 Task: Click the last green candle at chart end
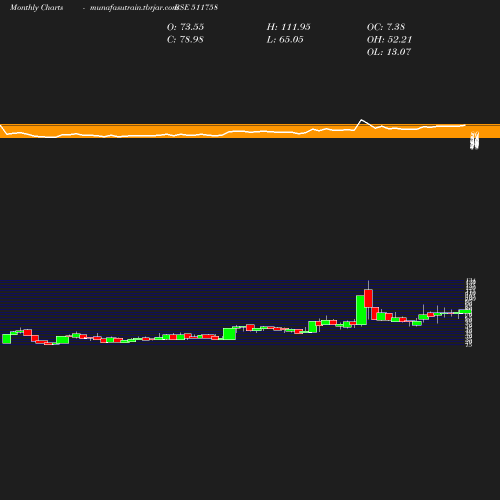[x=465, y=311]
